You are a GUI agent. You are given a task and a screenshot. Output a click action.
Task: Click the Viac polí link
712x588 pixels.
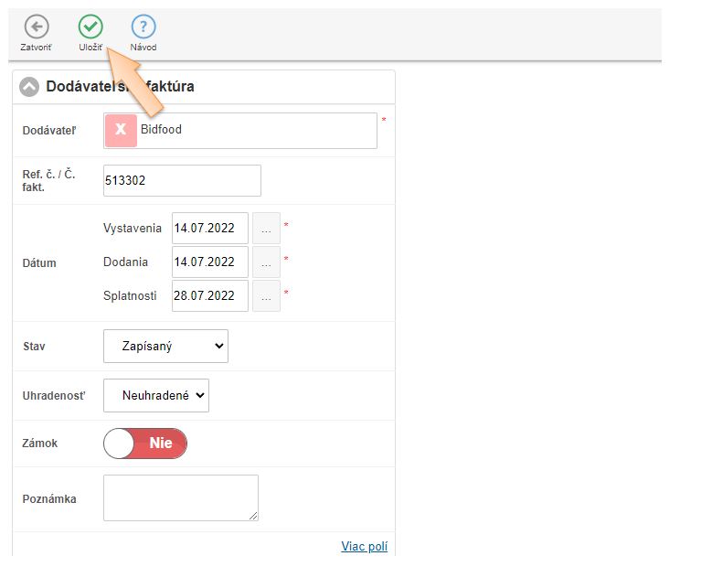coord(364,546)
